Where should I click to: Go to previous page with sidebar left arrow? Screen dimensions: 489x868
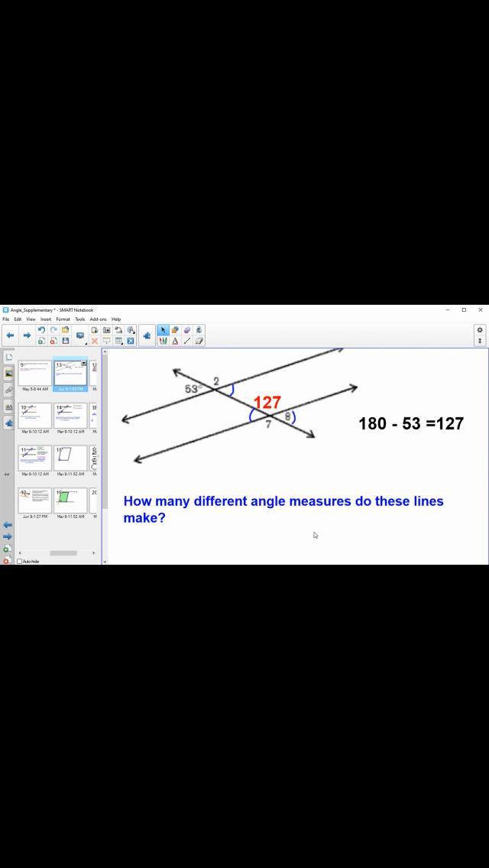[x=7, y=525]
